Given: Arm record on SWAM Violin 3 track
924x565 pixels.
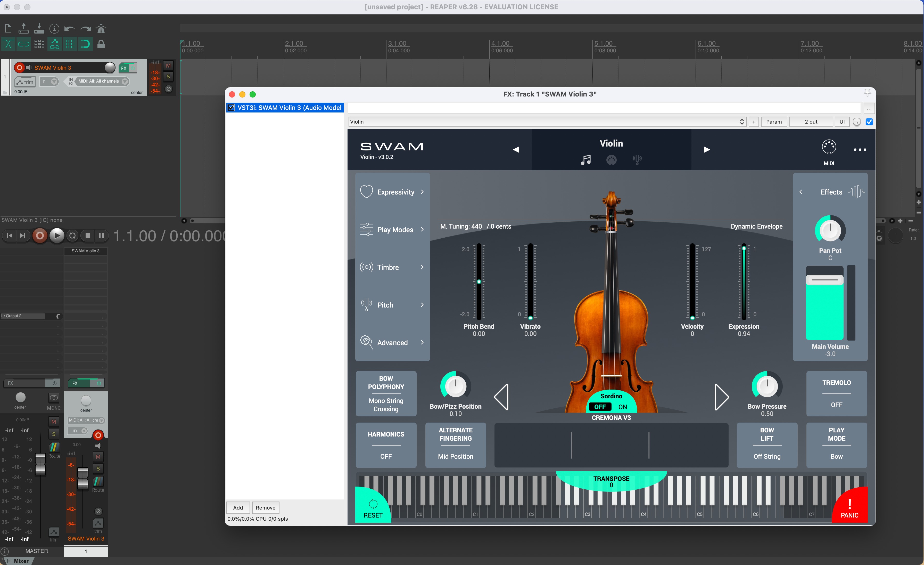Looking at the screenshot, I should coord(20,68).
